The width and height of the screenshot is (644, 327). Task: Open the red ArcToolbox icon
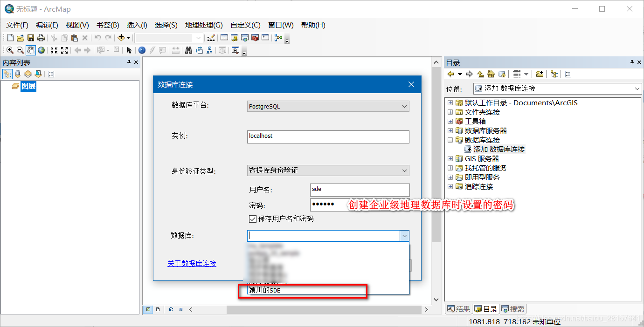click(x=255, y=38)
